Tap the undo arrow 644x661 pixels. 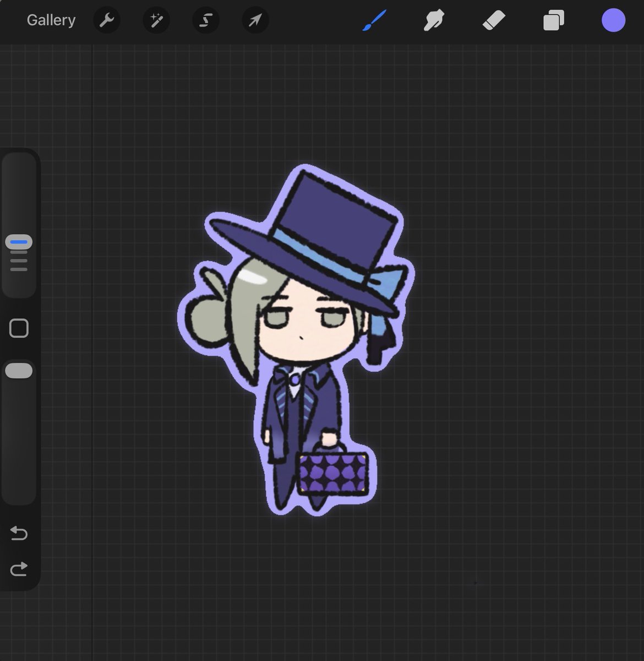pos(19,533)
